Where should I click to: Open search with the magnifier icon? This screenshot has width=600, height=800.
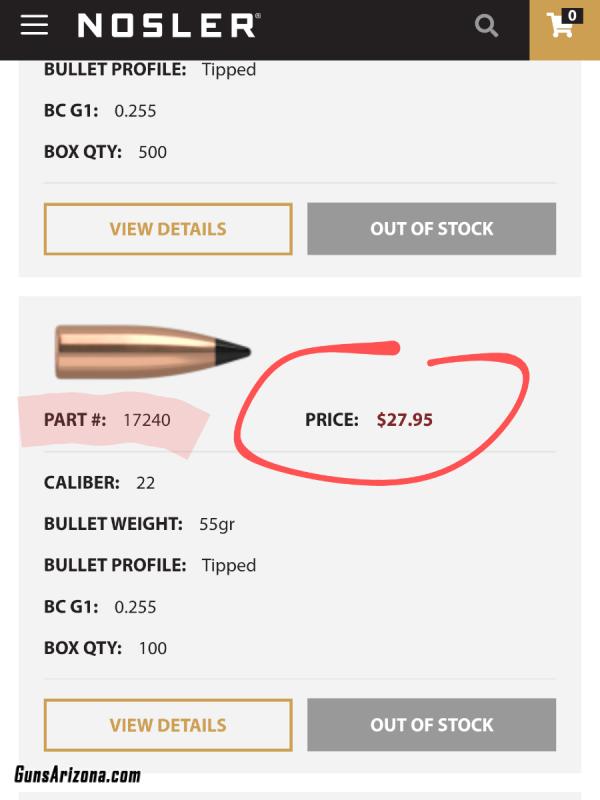486,25
